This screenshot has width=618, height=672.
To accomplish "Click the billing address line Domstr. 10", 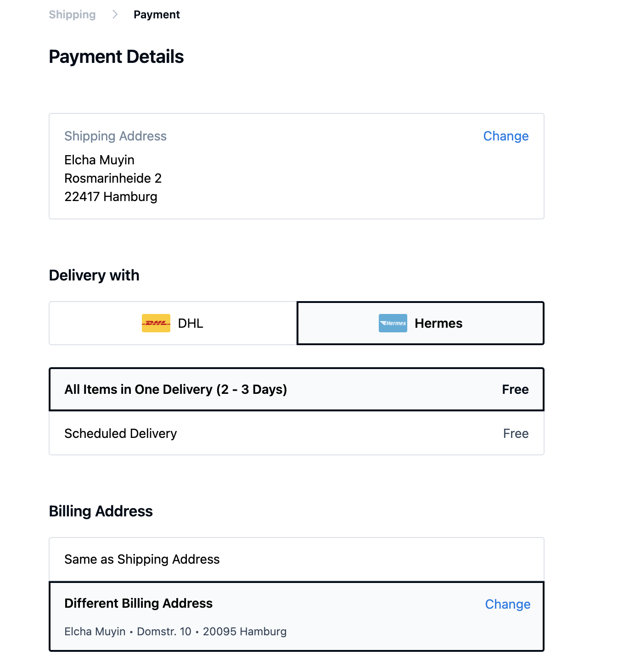I will pyautogui.click(x=164, y=632).
